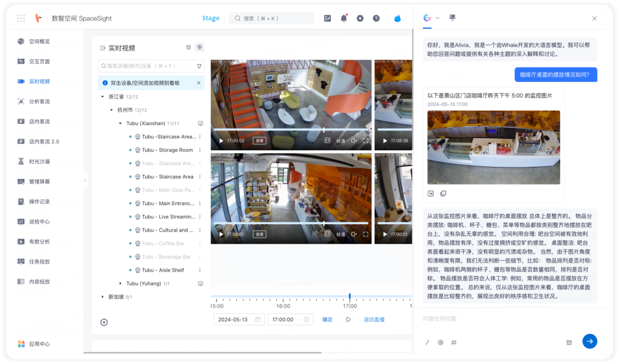The height and width of the screenshot is (364, 619).
Task: Collapse the 浙江省 tree node
Action: click(x=103, y=97)
